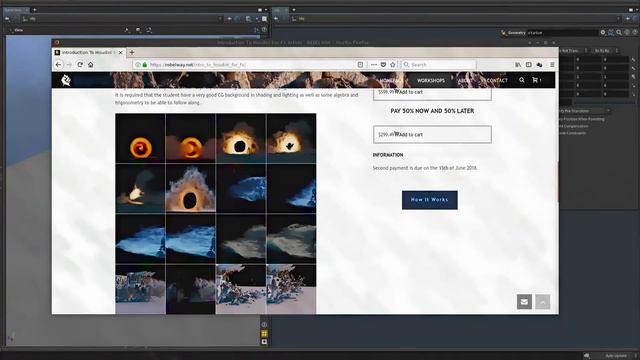
Task: Click the envelope contact button
Action: pyautogui.click(x=524, y=302)
